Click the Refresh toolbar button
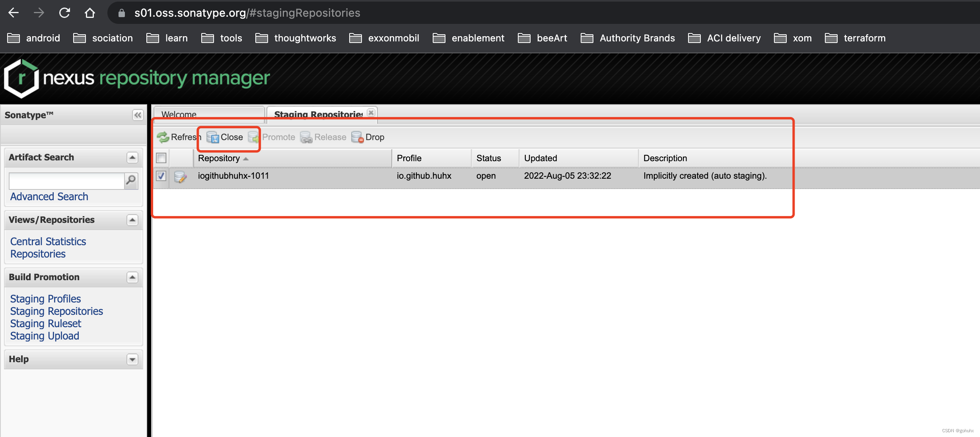The image size is (980, 437). tap(179, 137)
